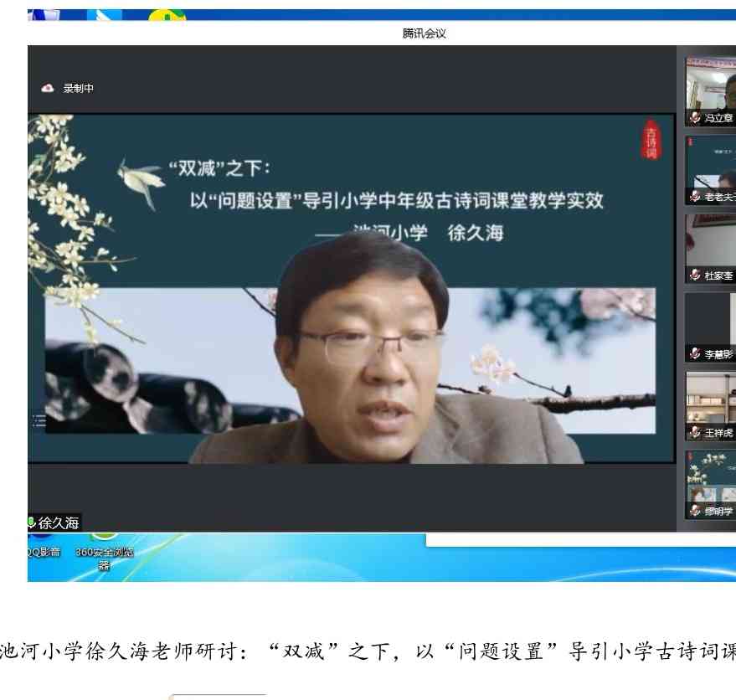This screenshot has height=700, width=736.
Task: Click the 徐久海 speaker name label
Action: 59,523
